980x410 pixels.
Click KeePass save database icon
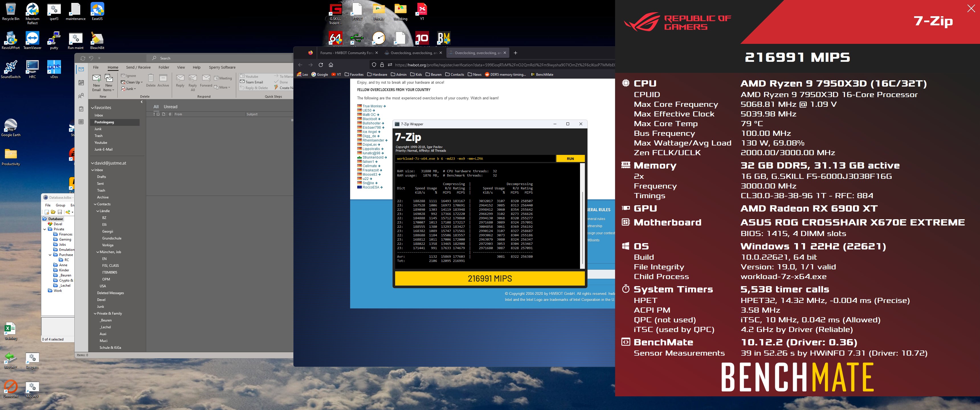click(60, 212)
